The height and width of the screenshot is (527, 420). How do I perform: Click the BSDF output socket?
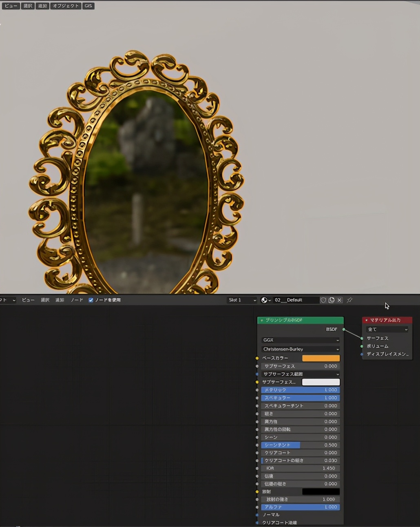[344, 329]
